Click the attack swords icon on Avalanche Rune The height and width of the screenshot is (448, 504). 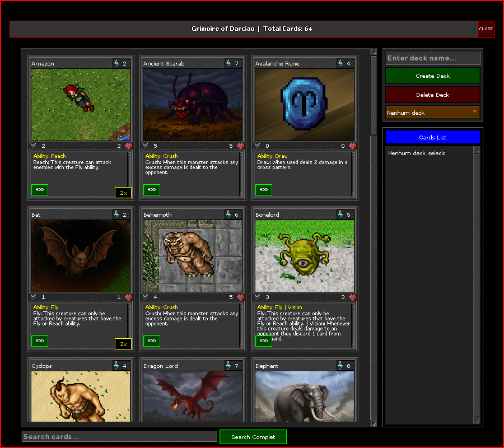click(x=258, y=146)
